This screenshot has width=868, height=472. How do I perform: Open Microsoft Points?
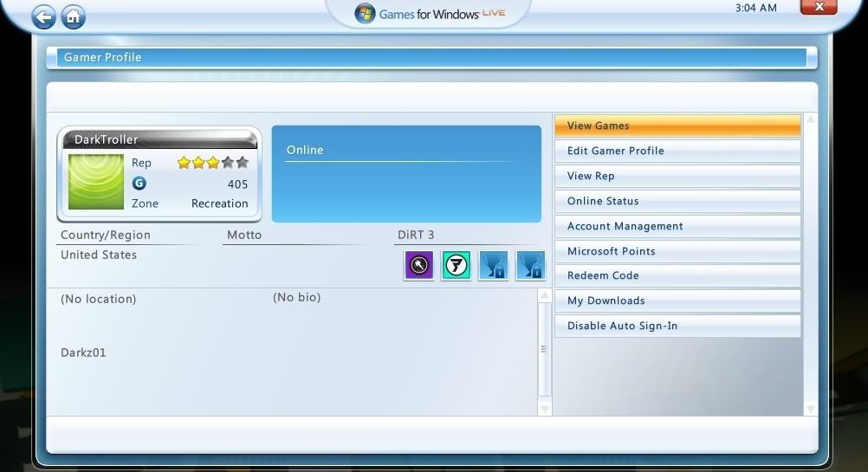pos(677,251)
